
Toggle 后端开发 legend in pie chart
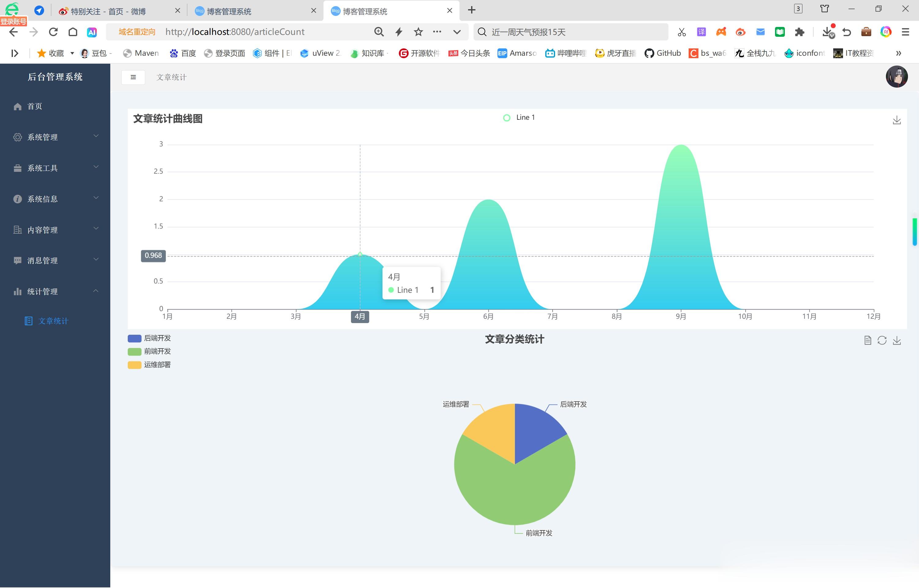149,338
